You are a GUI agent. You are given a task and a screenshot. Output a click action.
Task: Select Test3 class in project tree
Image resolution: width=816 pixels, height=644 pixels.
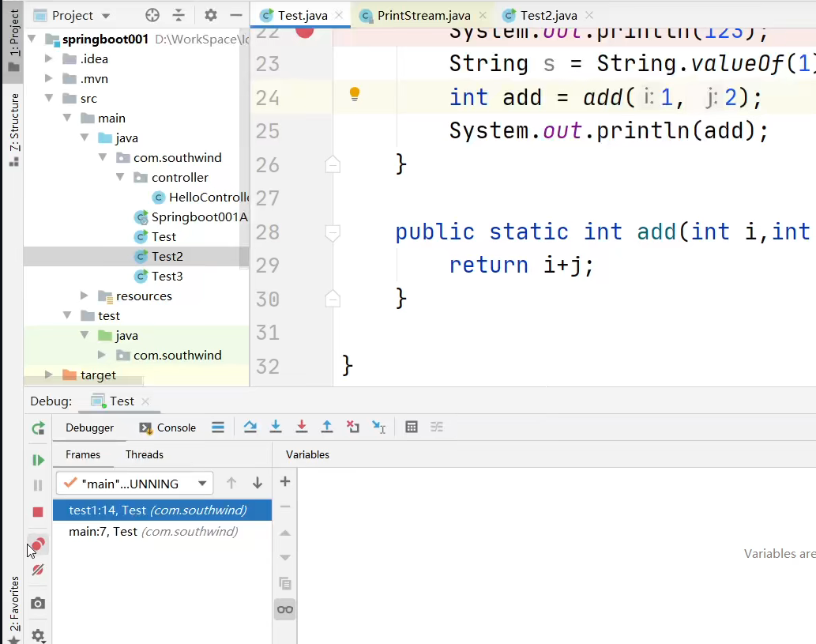pos(159,276)
